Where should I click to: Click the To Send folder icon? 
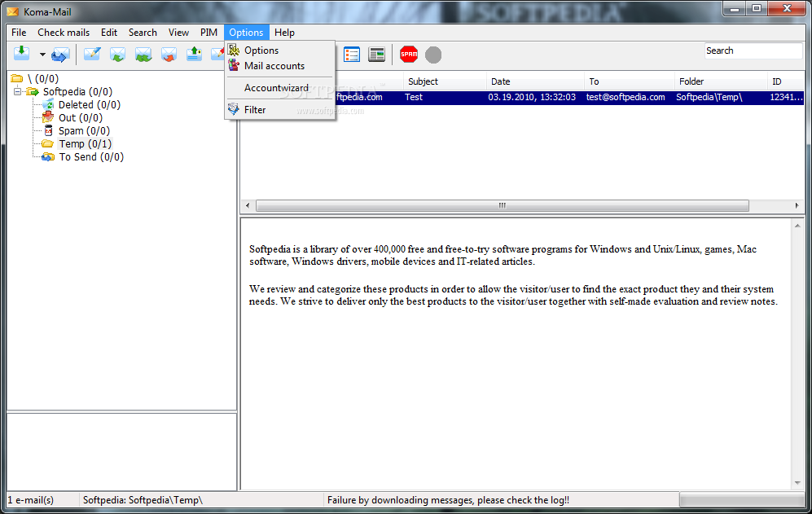pyautogui.click(x=47, y=156)
